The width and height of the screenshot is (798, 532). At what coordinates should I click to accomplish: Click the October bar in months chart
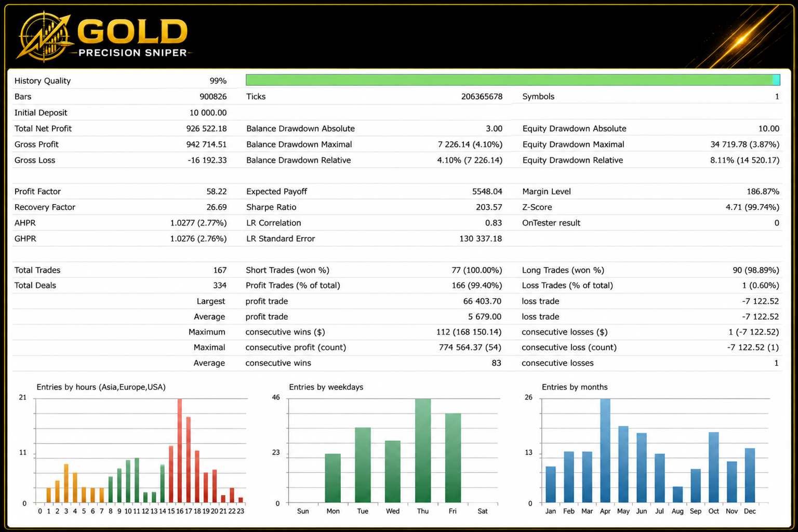pyautogui.click(x=714, y=468)
